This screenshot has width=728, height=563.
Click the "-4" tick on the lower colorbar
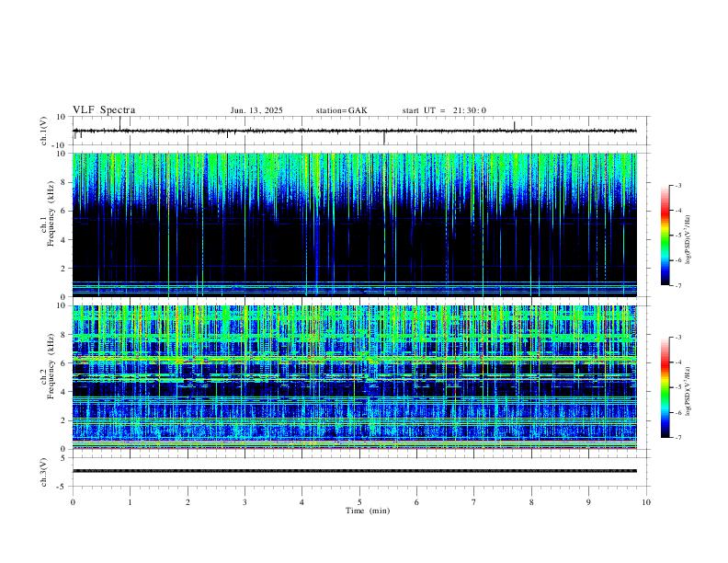click(677, 362)
